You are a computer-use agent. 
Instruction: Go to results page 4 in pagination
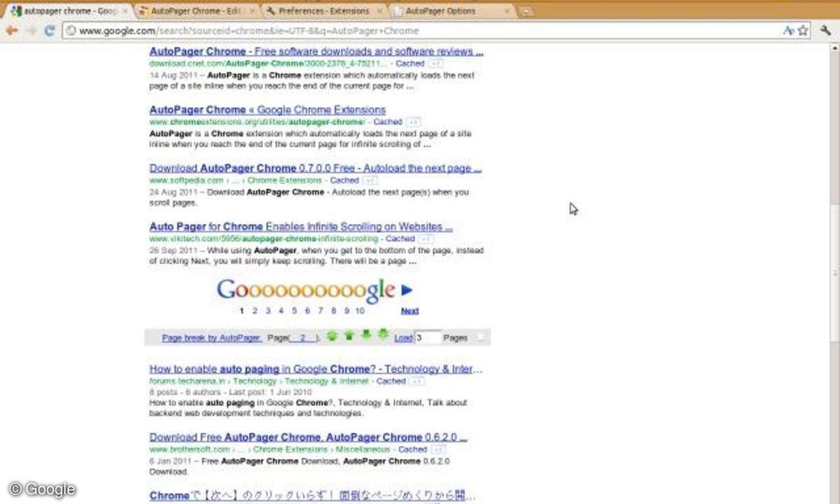point(281,311)
